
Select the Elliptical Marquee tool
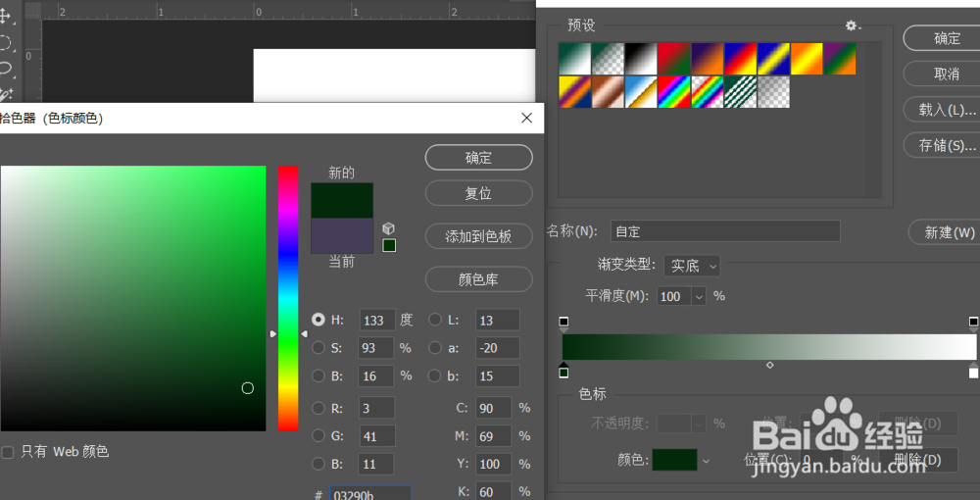click(x=6, y=42)
